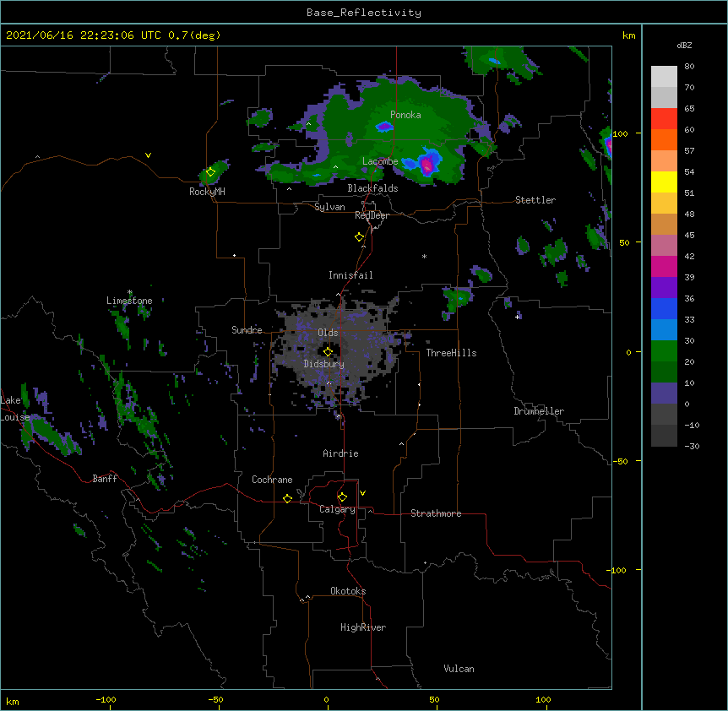The width and height of the screenshot is (728, 711).
Task: Click the RedDeer city label
Action: coord(372,215)
